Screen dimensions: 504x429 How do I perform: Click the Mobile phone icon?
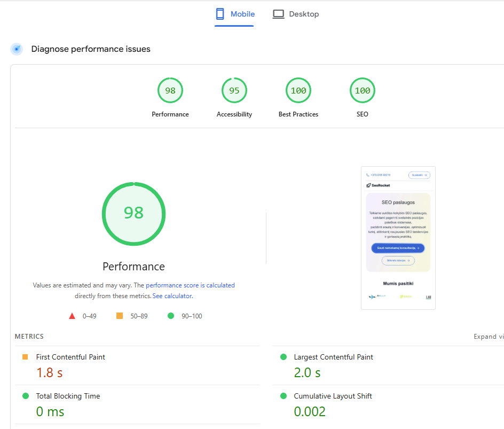point(219,13)
